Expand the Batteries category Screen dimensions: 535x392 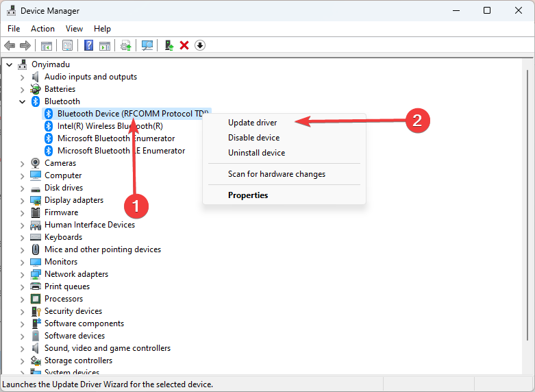(x=22, y=90)
